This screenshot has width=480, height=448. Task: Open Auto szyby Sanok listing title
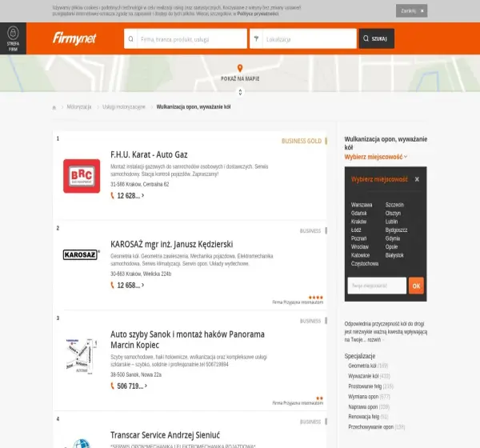coord(187,339)
